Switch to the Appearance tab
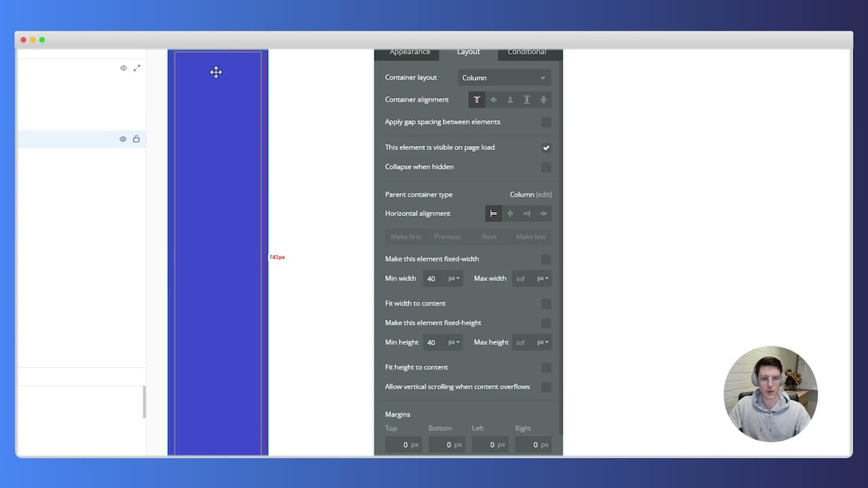The height and width of the screenshot is (488, 868). (x=410, y=52)
